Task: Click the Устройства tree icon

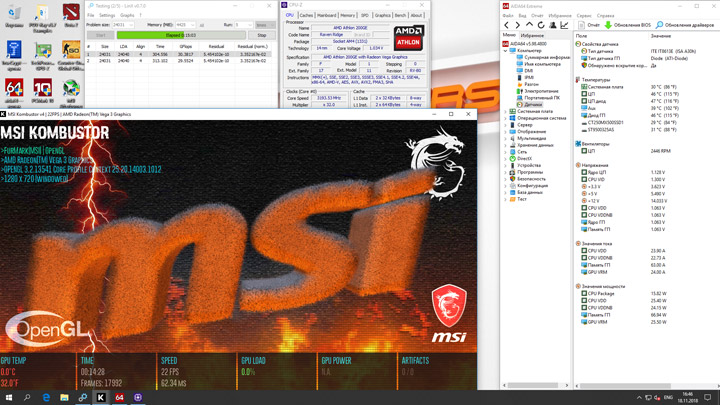Action: [x=512, y=165]
